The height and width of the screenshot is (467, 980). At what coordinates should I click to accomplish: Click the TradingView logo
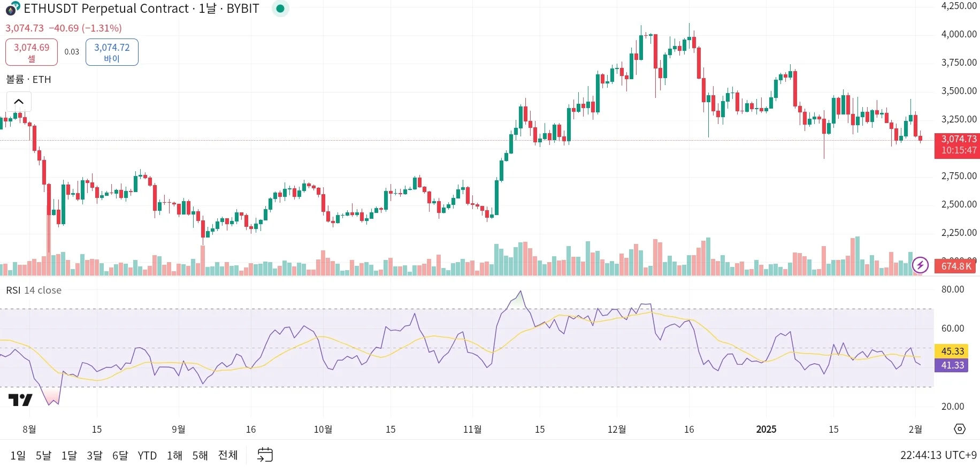[x=20, y=400]
